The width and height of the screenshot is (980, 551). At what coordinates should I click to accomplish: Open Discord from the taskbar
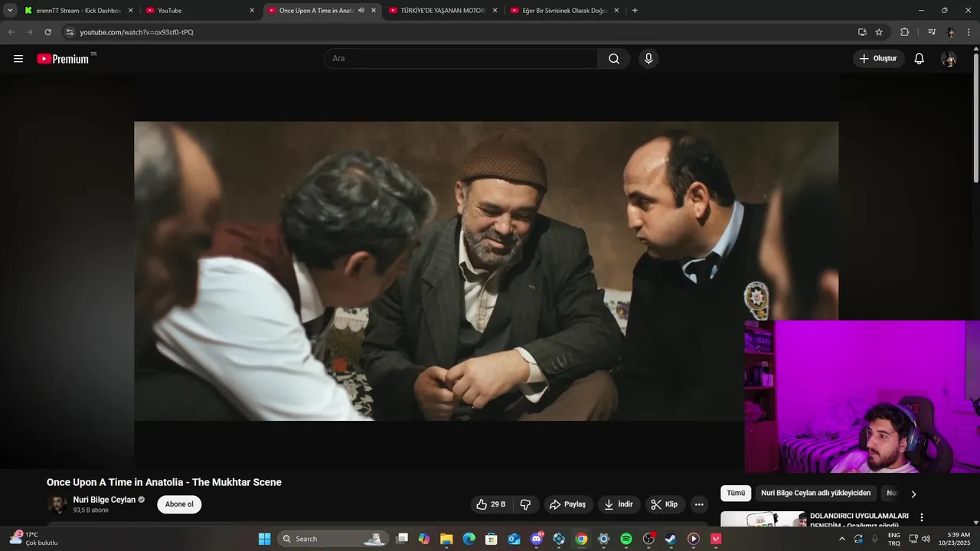click(x=537, y=539)
